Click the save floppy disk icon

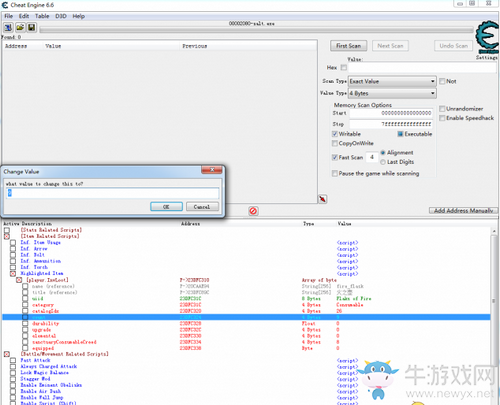tap(32, 27)
